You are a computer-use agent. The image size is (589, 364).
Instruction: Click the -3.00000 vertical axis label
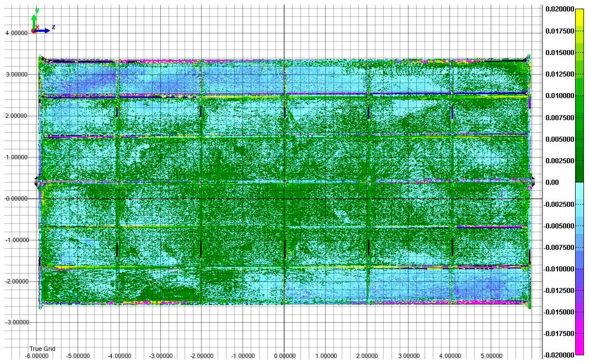tap(17, 322)
